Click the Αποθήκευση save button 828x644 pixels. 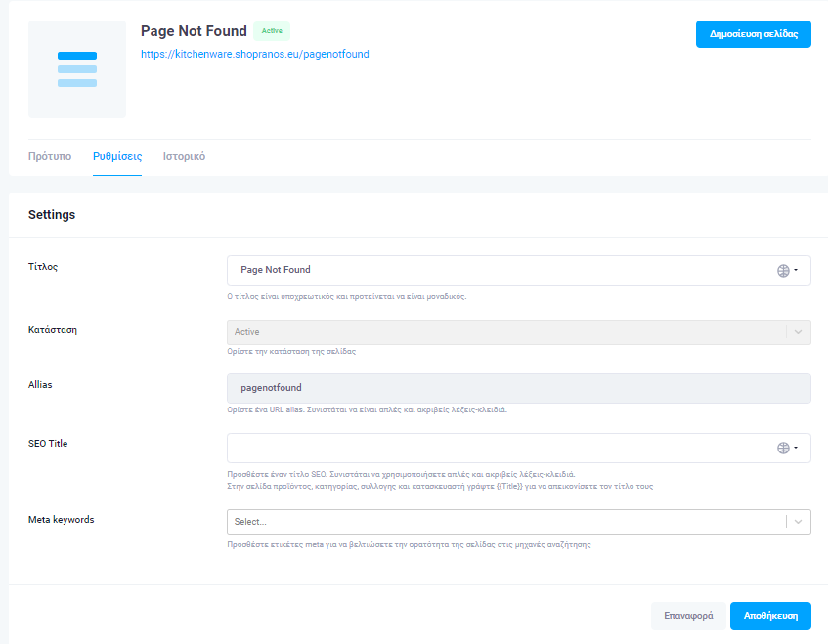(x=770, y=616)
